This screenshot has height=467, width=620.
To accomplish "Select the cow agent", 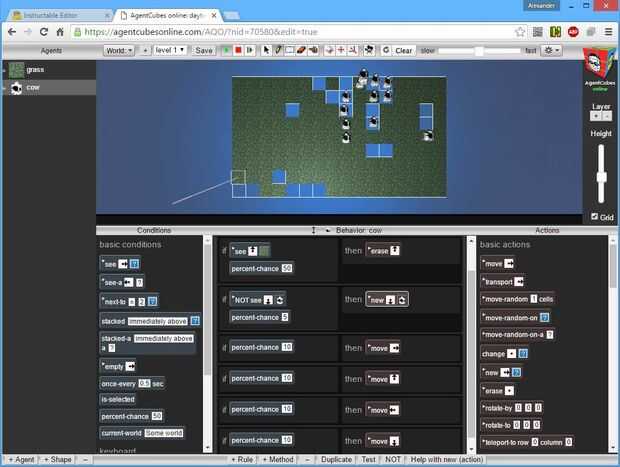I will [x=49, y=87].
